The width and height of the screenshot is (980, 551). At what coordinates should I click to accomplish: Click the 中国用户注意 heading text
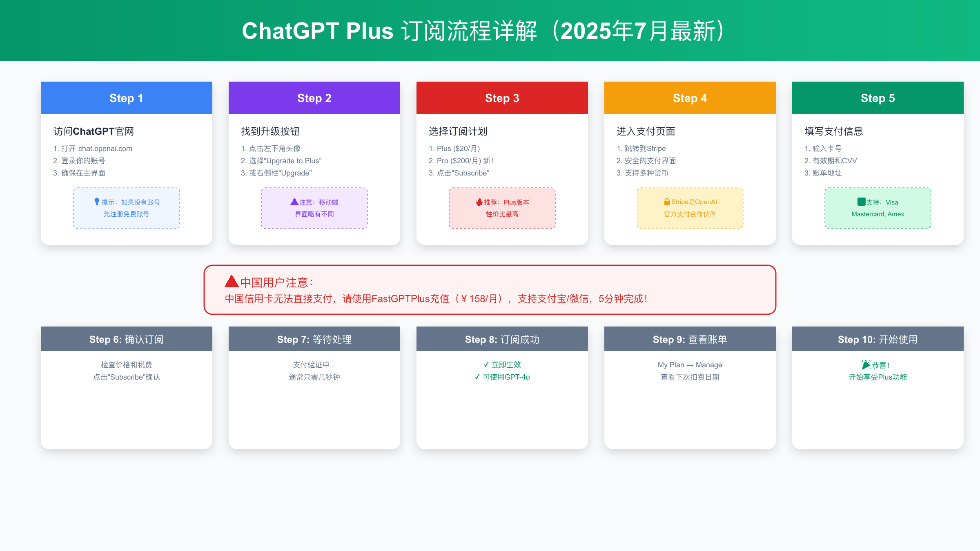[x=277, y=282]
